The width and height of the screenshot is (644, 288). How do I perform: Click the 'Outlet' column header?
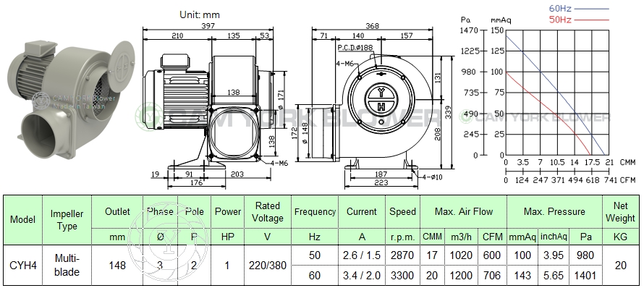(117, 211)
